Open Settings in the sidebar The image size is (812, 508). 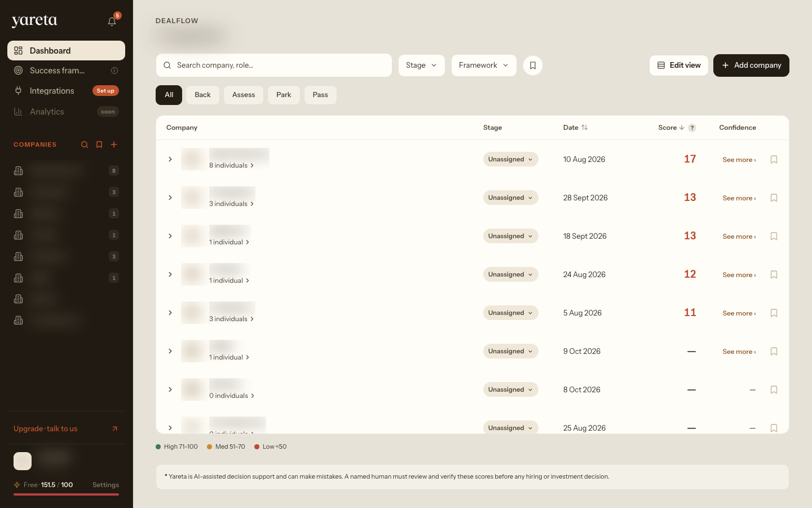[x=105, y=485]
